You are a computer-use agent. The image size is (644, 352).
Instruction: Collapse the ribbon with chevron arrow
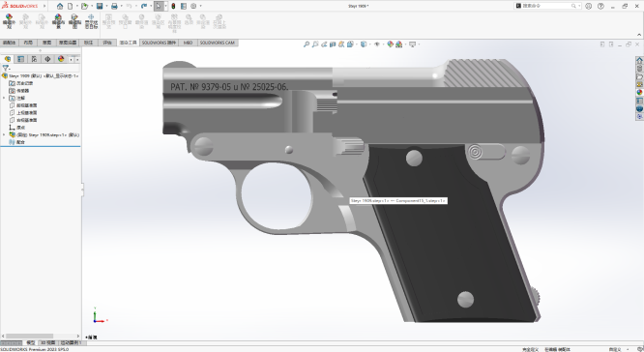(639, 35)
